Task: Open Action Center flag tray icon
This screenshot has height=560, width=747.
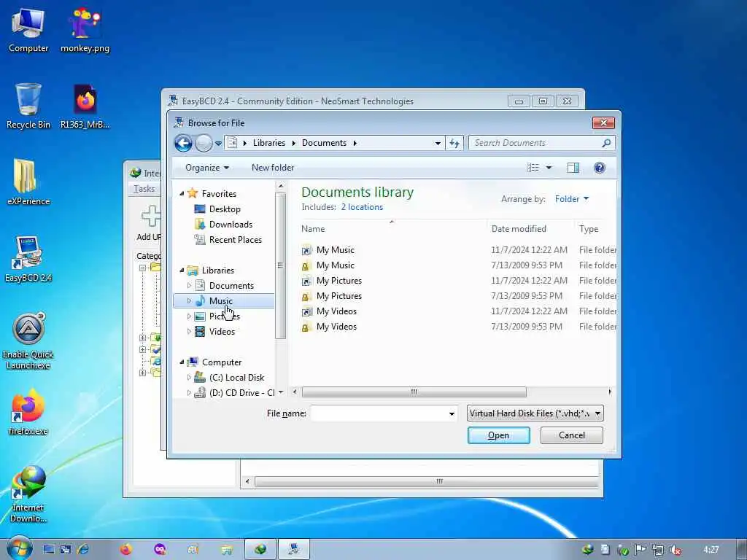Action: coord(640,550)
